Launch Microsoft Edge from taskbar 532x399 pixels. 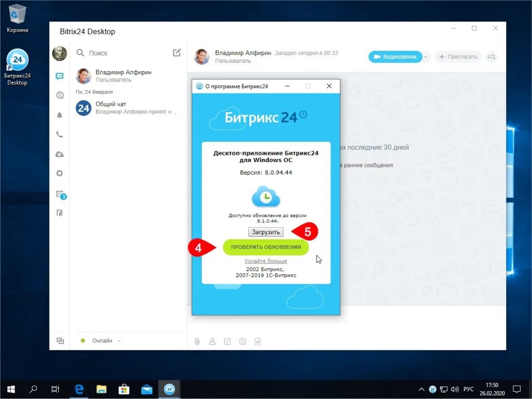(79, 389)
